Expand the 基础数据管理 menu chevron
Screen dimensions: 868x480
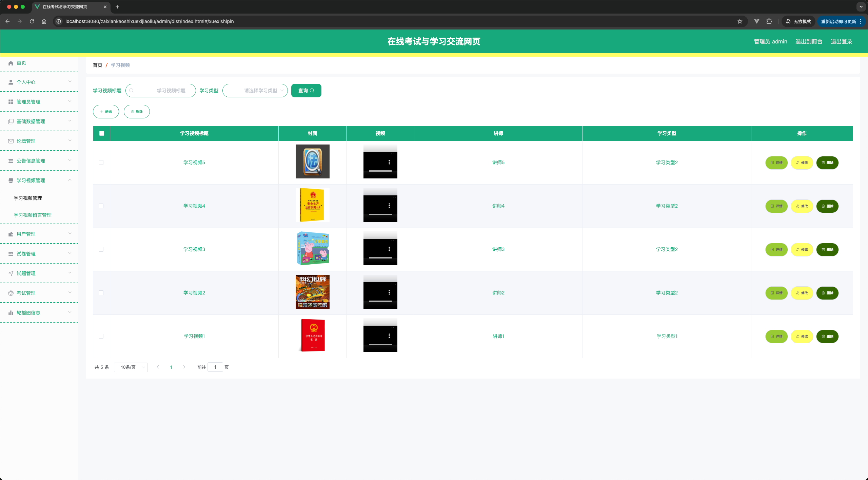(70, 121)
